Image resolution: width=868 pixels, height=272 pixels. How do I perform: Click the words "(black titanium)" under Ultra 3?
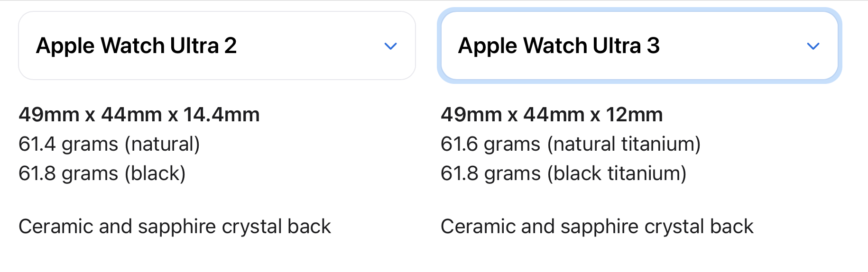(x=617, y=173)
